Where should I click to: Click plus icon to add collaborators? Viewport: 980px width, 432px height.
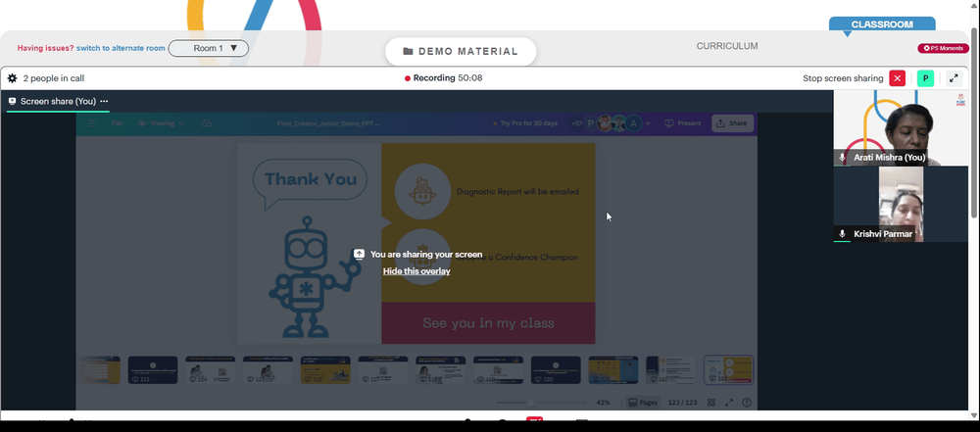[648, 123]
